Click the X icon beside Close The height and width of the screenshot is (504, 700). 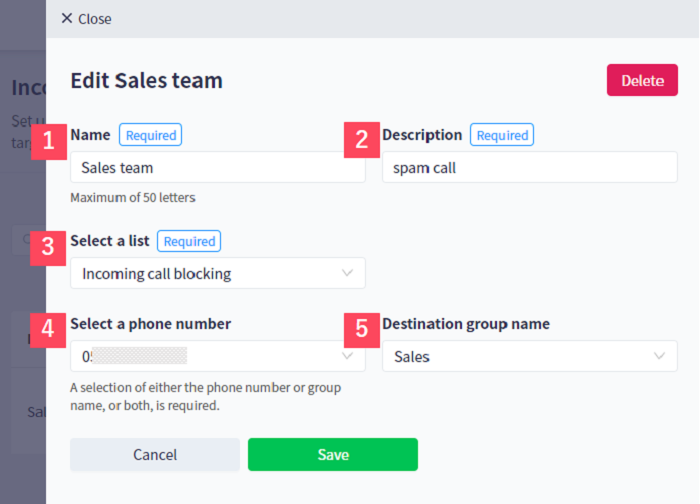pos(67,18)
